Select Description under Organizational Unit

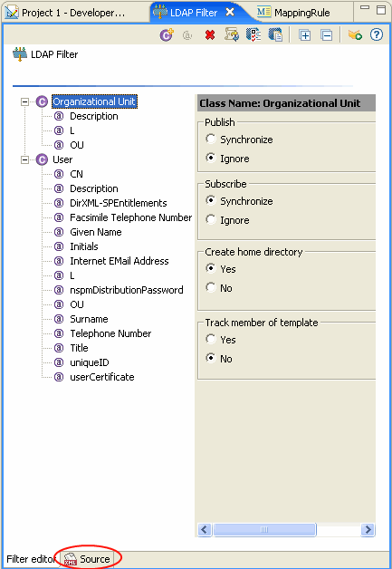pos(94,116)
